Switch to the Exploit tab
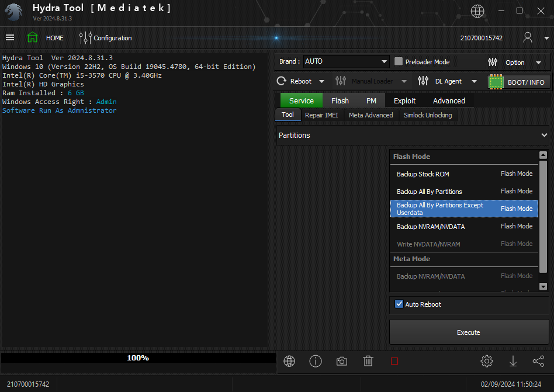This screenshot has width=554, height=392. 404,100
